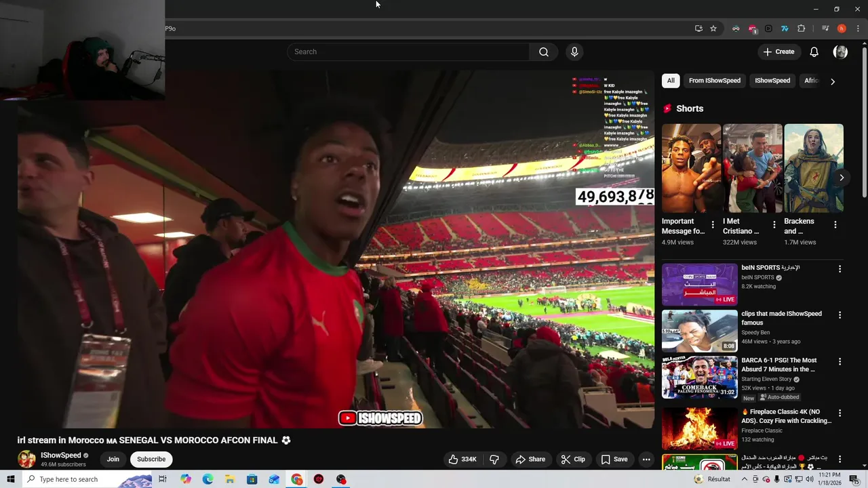Open the beIN SPORTS live video thumbnail
This screenshot has width=868, height=488.
pyautogui.click(x=699, y=285)
